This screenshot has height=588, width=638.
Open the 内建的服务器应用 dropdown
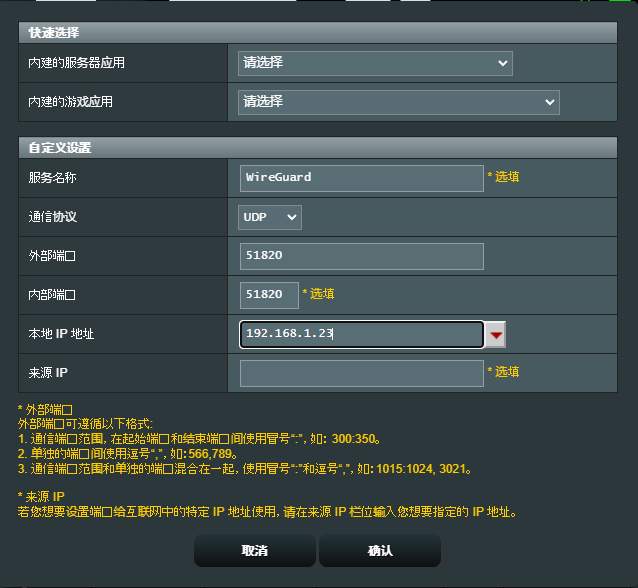[x=375, y=63]
